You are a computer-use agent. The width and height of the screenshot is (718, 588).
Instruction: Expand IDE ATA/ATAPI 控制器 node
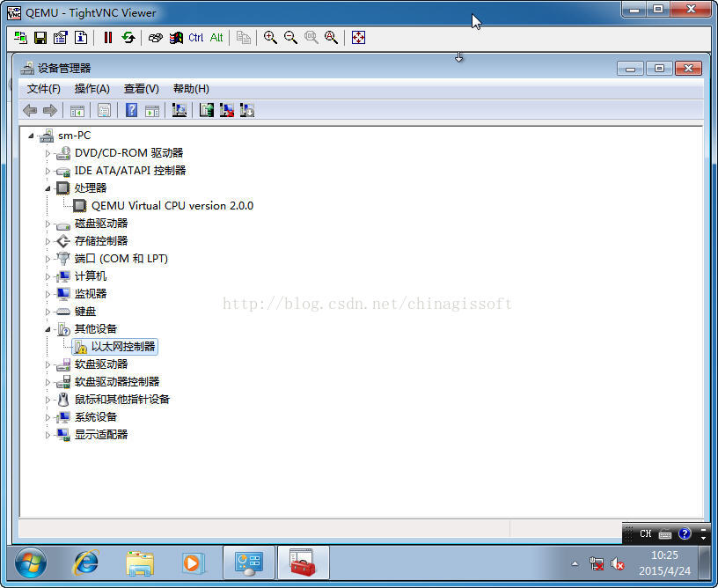click(x=48, y=171)
